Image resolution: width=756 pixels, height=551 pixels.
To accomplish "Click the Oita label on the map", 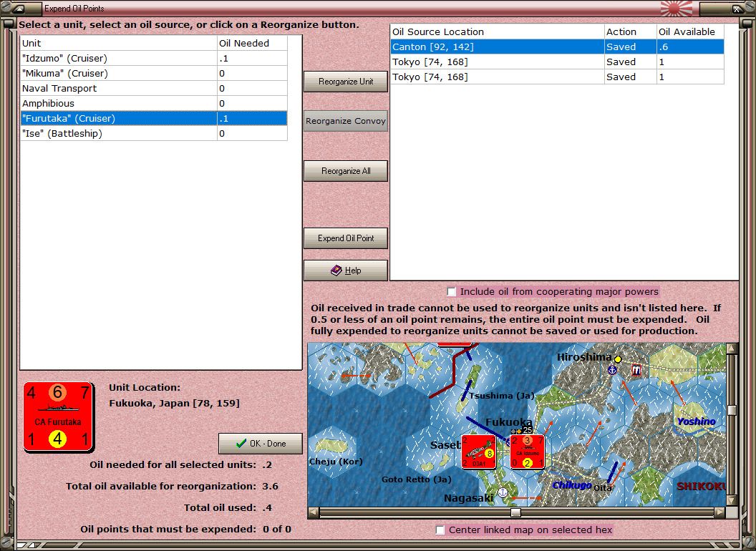I will 603,488.
